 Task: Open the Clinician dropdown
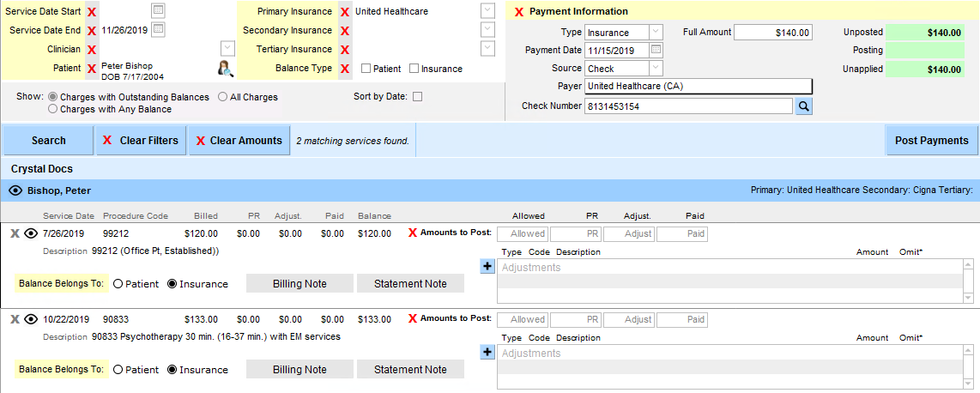click(x=227, y=49)
